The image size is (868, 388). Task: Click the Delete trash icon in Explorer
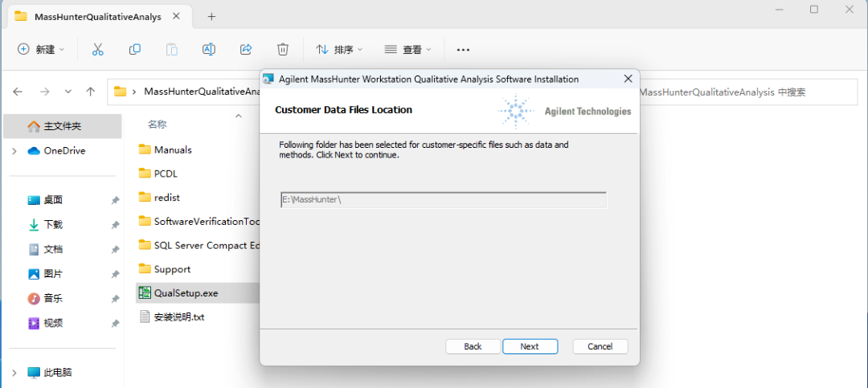(282, 49)
